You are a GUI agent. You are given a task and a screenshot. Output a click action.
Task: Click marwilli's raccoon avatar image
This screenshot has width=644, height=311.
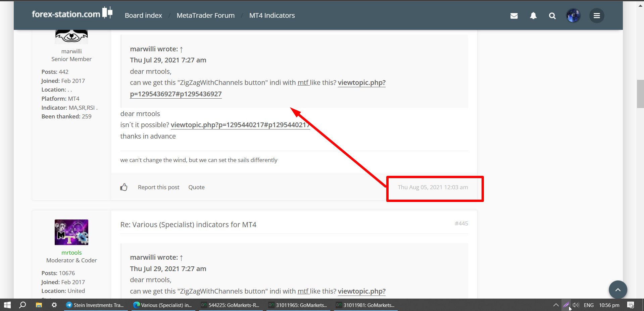tap(71, 37)
